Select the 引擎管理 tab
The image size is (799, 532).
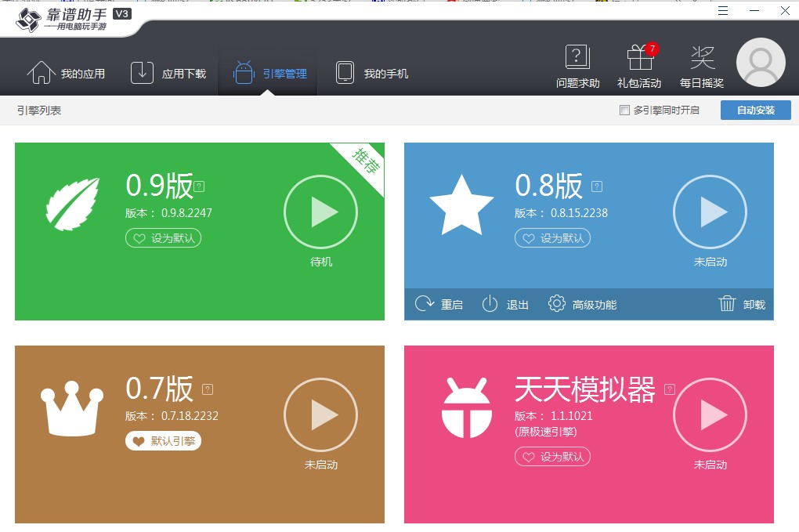tap(269, 73)
